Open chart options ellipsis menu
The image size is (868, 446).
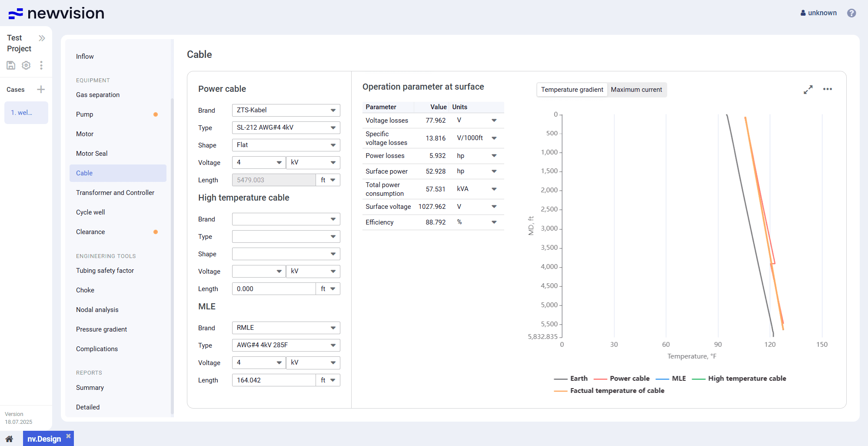pyautogui.click(x=828, y=89)
